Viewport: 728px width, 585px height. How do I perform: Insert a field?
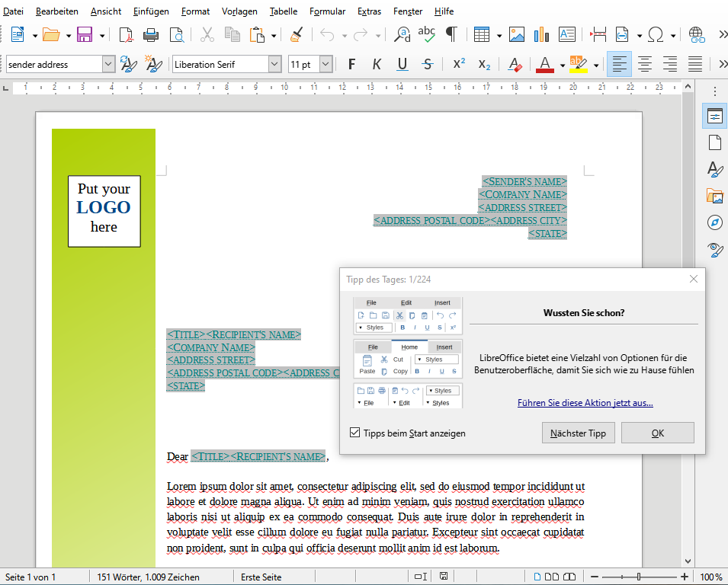tap(622, 35)
